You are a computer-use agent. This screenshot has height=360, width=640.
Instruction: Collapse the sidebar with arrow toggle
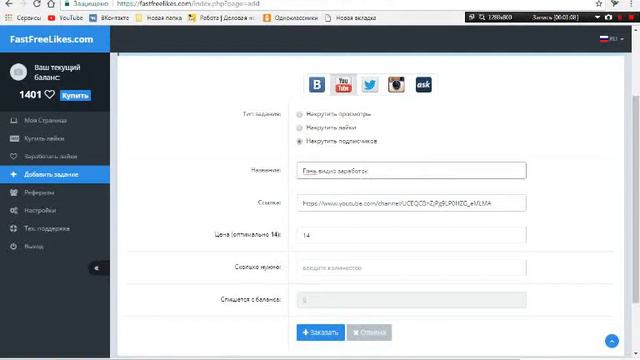(97, 268)
